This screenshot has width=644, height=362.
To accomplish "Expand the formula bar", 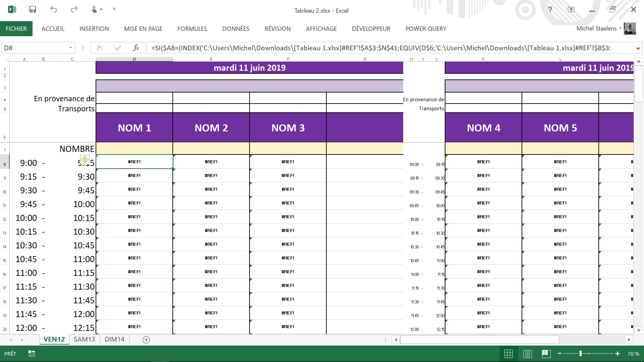I will click(638, 48).
